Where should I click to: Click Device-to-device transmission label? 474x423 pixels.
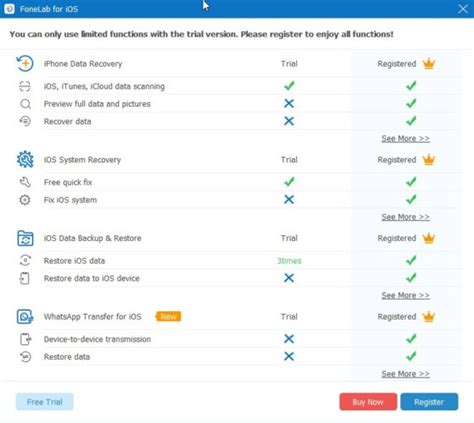click(97, 339)
